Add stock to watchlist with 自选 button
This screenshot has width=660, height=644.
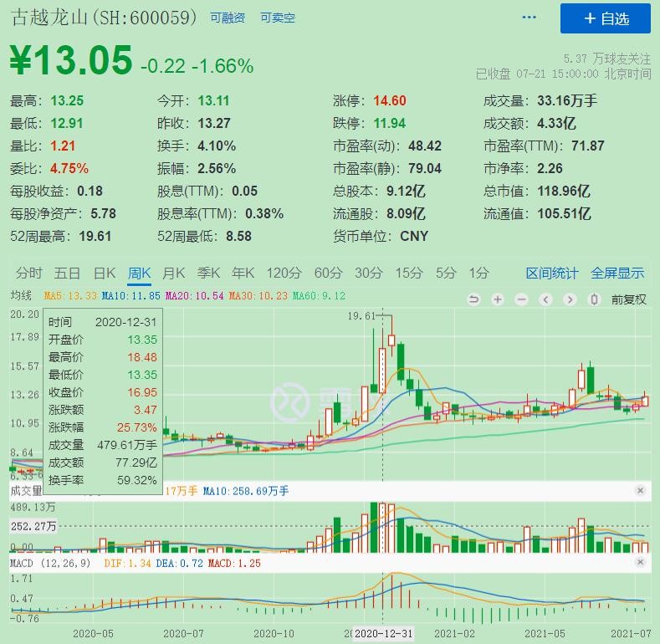(x=606, y=18)
